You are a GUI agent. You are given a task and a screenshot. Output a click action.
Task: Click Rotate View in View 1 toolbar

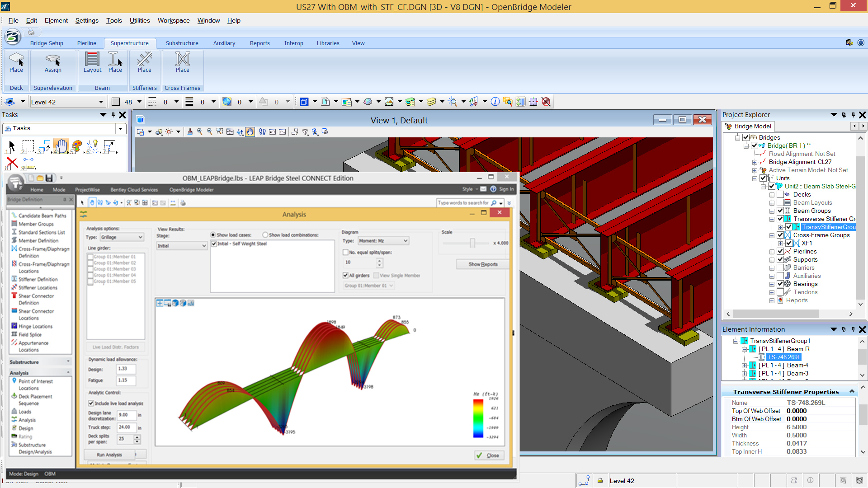click(240, 131)
